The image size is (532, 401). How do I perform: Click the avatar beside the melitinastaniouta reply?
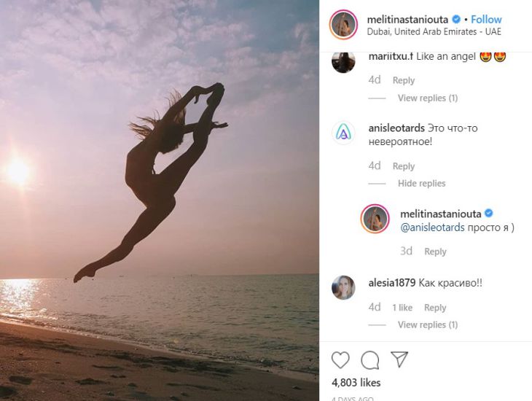tap(376, 219)
